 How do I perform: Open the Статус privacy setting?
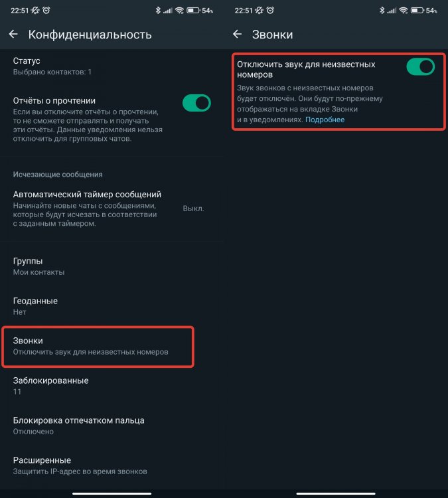(112, 66)
